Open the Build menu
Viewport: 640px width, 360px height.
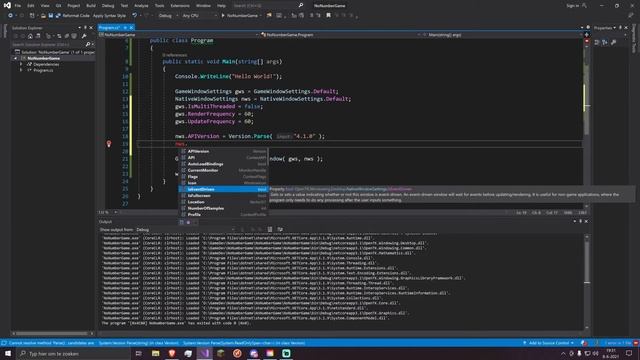91,6
